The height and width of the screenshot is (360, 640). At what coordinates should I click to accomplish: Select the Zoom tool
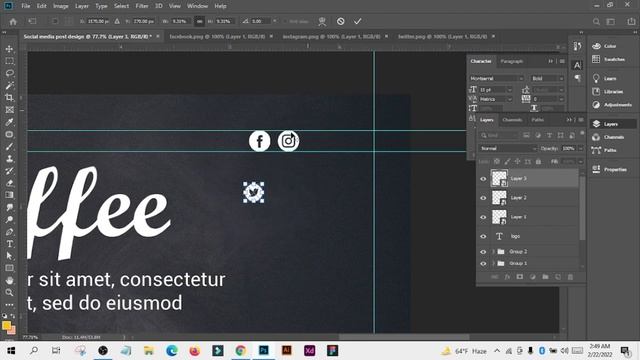(9, 292)
